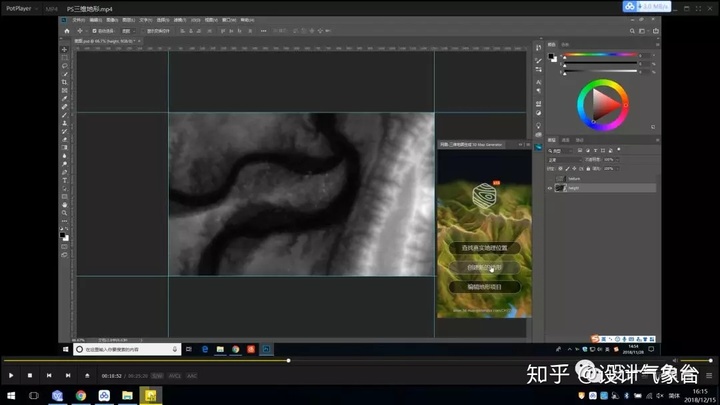The height and width of the screenshot is (405, 720).
Task: Select the Dodge tool
Action: click(x=64, y=164)
